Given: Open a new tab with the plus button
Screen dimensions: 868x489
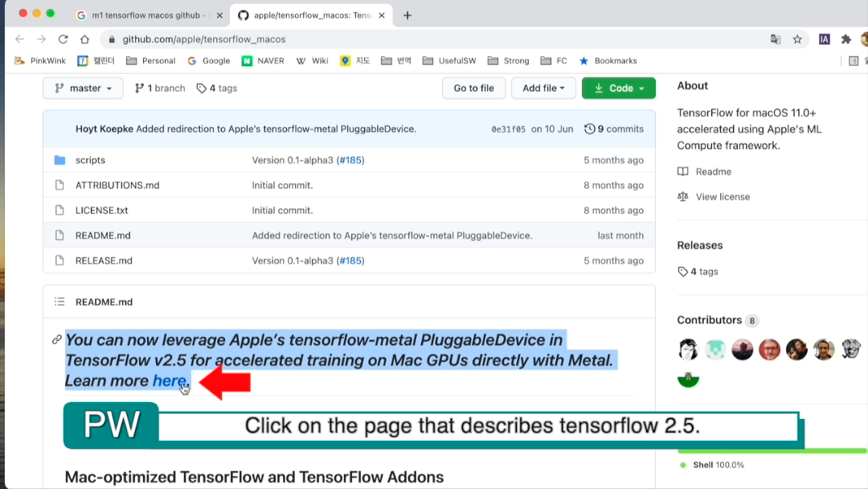Looking at the screenshot, I should click(x=407, y=15).
